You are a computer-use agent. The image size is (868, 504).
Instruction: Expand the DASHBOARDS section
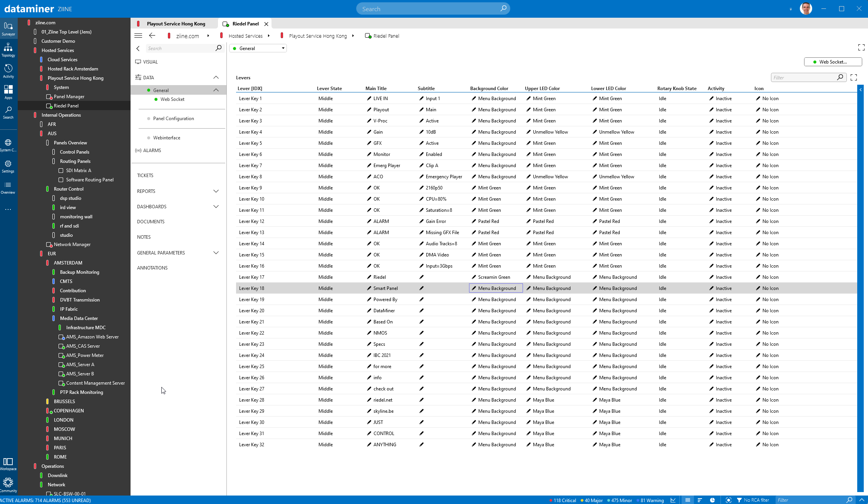216,206
